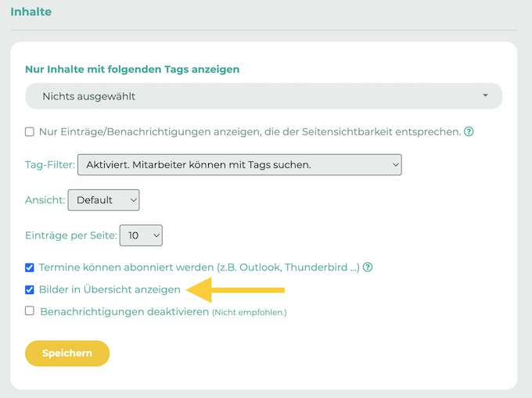Click the Einträge per Seite label

(x=71, y=235)
